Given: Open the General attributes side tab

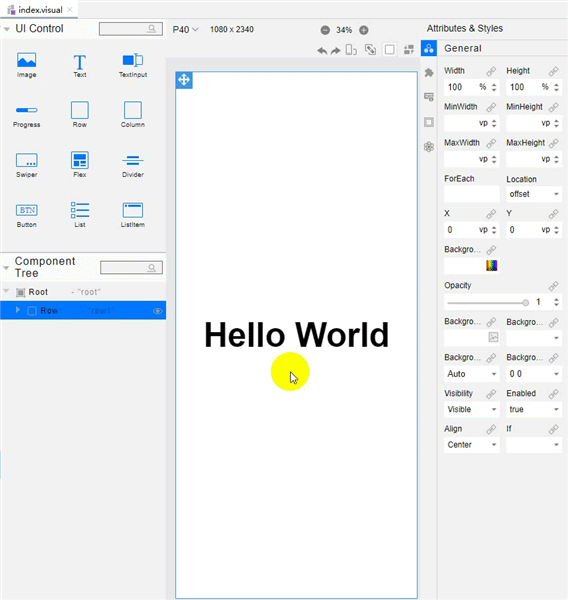Looking at the screenshot, I should tap(429, 48).
